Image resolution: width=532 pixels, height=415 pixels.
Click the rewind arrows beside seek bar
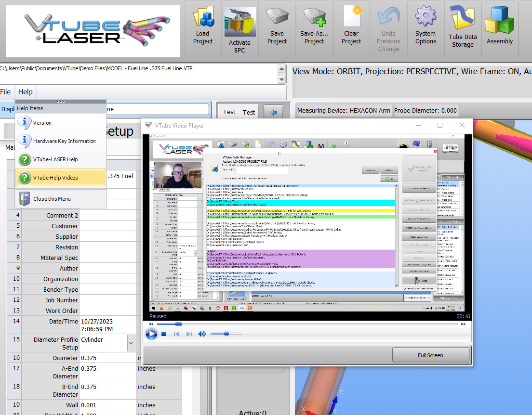pyautogui.click(x=151, y=324)
